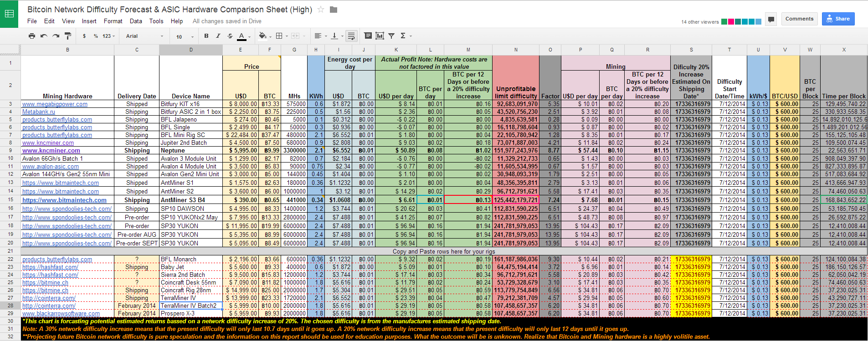Select the 'BFL Monarch' cell
868x341 pixels.
(x=191, y=260)
